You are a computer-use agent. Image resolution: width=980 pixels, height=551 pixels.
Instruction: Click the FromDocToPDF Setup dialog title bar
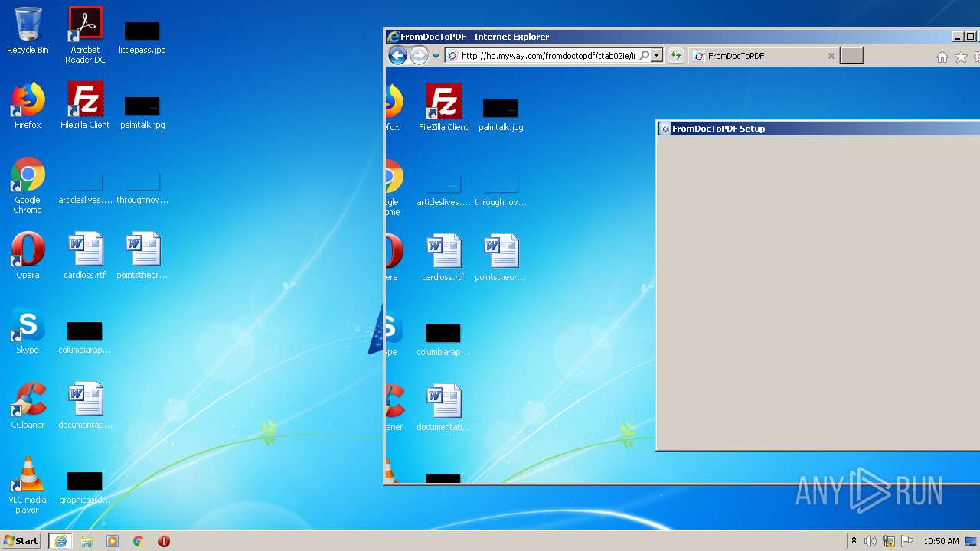(818, 129)
